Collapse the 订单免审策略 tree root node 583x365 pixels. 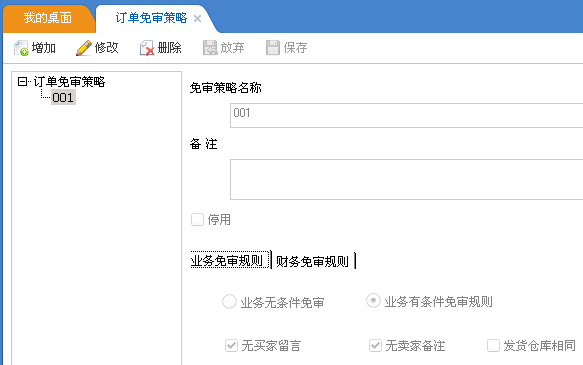click(22, 81)
